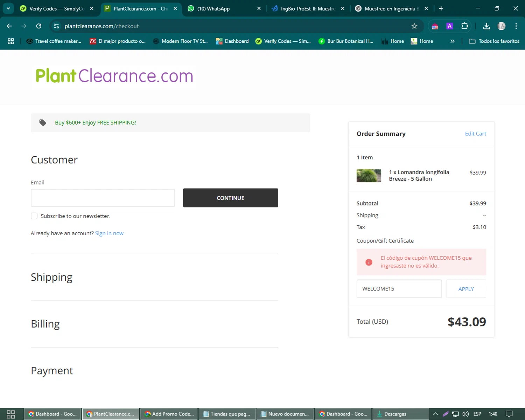This screenshot has height=420, width=525.
Task: Open the Chrome profile avatar
Action: (502, 26)
